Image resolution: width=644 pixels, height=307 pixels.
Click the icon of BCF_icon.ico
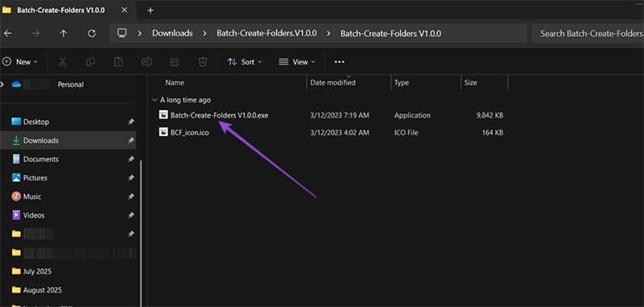pyautogui.click(x=163, y=132)
